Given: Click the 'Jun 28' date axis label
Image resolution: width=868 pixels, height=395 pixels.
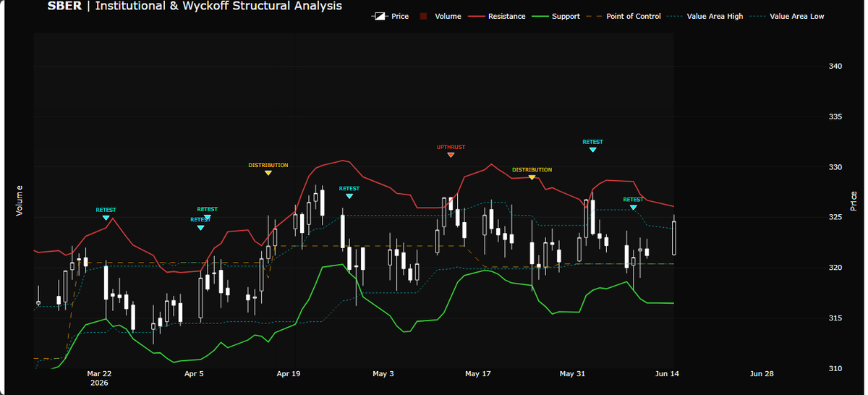Looking at the screenshot, I should pyautogui.click(x=762, y=374).
